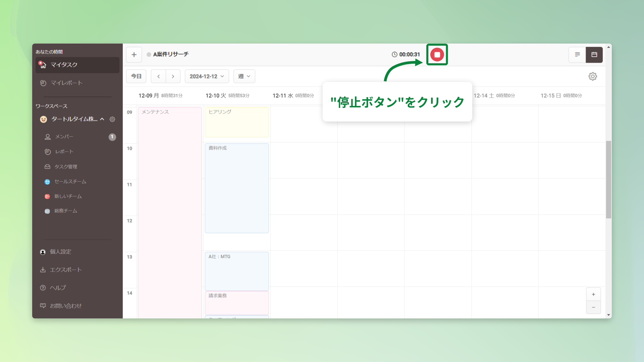Open the 2024-12-12 date picker dropdown
Image resolution: width=644 pixels, height=362 pixels.
(x=207, y=76)
